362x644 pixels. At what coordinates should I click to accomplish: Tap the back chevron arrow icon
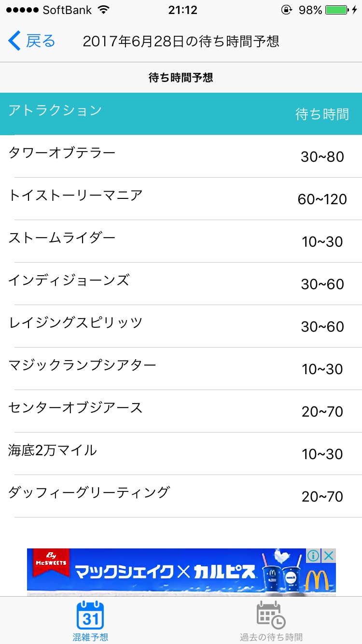point(14,41)
